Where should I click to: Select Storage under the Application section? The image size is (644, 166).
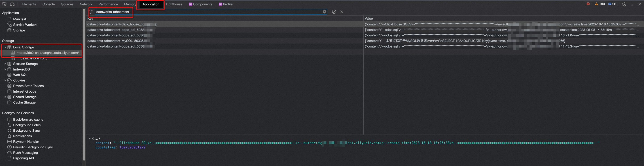click(19, 30)
